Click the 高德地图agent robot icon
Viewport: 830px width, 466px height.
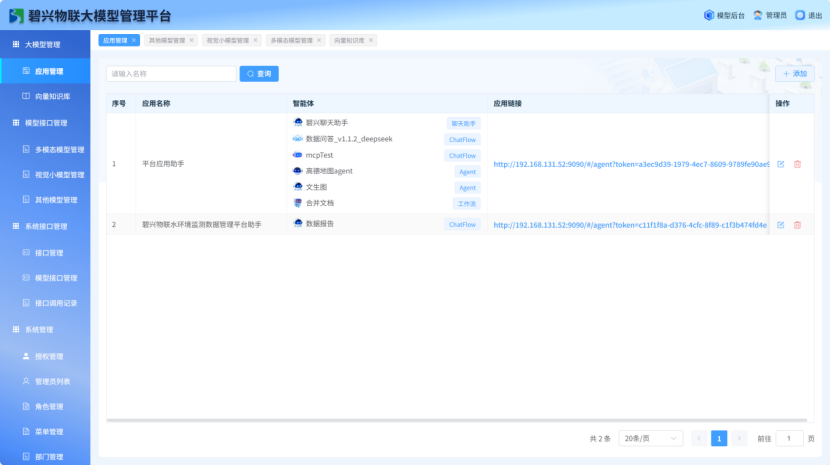pyautogui.click(x=297, y=171)
